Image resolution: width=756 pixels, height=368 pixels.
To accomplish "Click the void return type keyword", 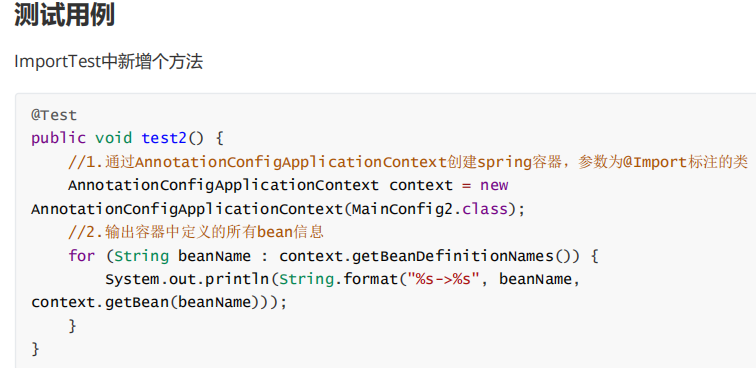I will coord(113,138).
